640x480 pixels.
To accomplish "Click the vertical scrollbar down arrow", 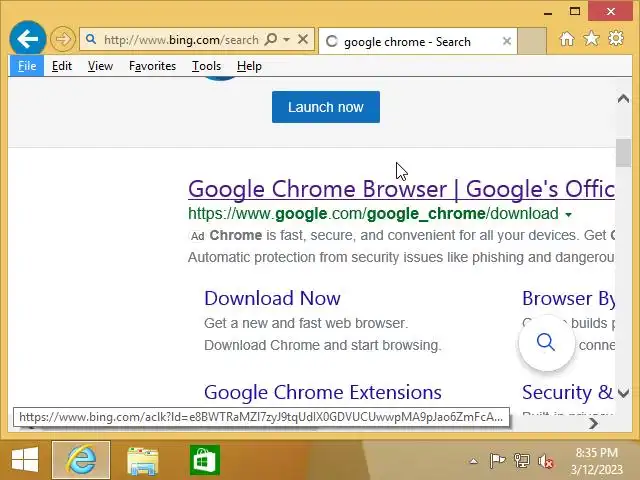I will (623, 393).
